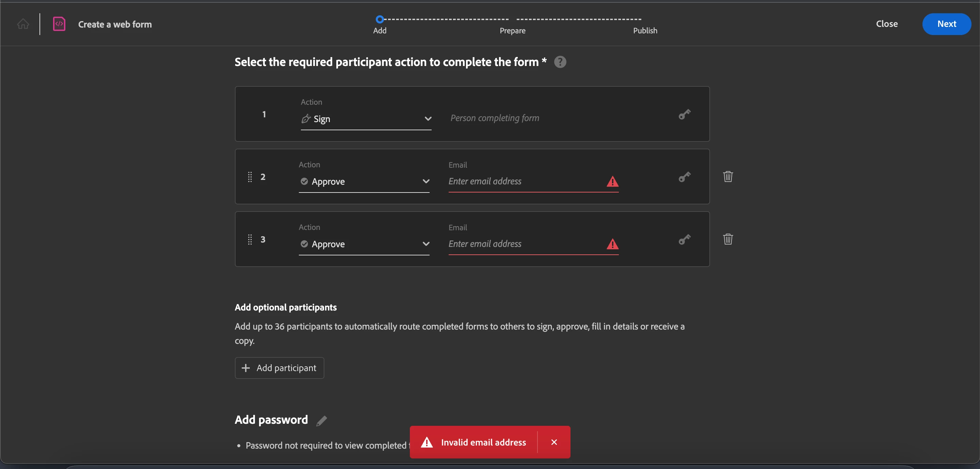980x469 pixels.
Task: Edit password settings with pencil icon
Action: [321, 421]
